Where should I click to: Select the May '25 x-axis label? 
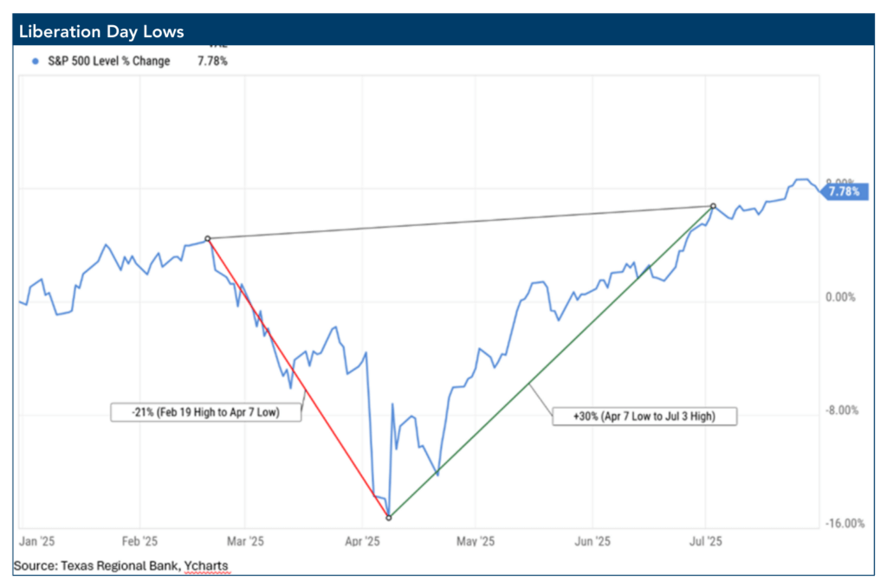[475, 541]
